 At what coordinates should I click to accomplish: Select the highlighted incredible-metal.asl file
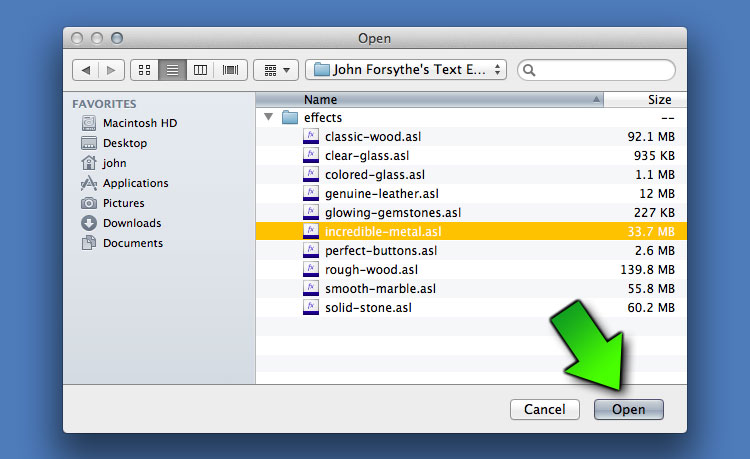click(471, 231)
